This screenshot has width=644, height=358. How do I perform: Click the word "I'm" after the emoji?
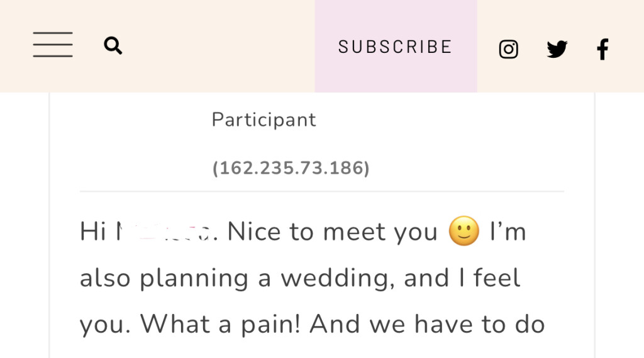[x=508, y=233]
